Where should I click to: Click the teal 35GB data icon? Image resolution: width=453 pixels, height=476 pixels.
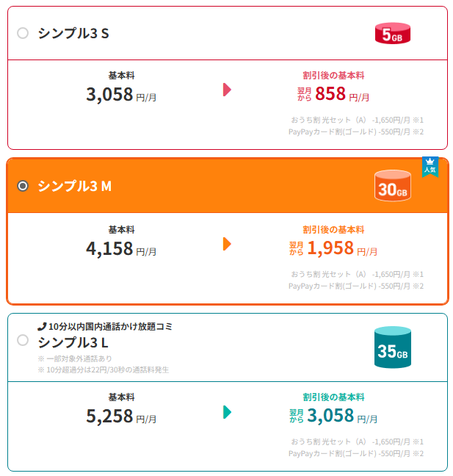[392, 348]
